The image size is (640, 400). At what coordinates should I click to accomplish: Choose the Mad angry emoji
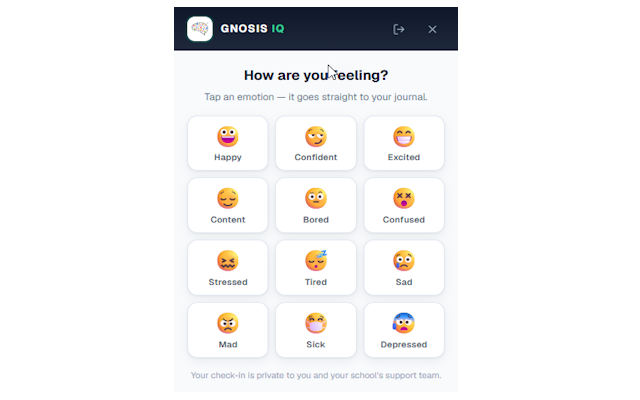pos(228,323)
